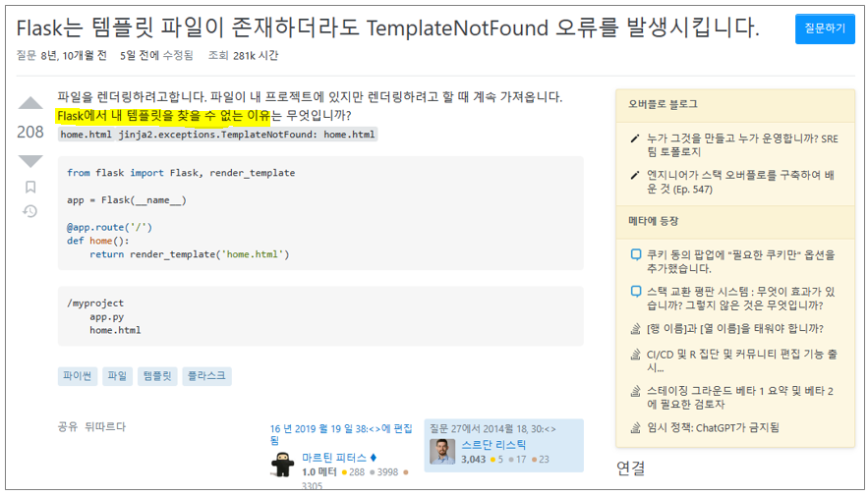Viewport: 868px width, 496px height.
Task: Click the 1.0 메터 reputation score
Action: tap(318, 471)
